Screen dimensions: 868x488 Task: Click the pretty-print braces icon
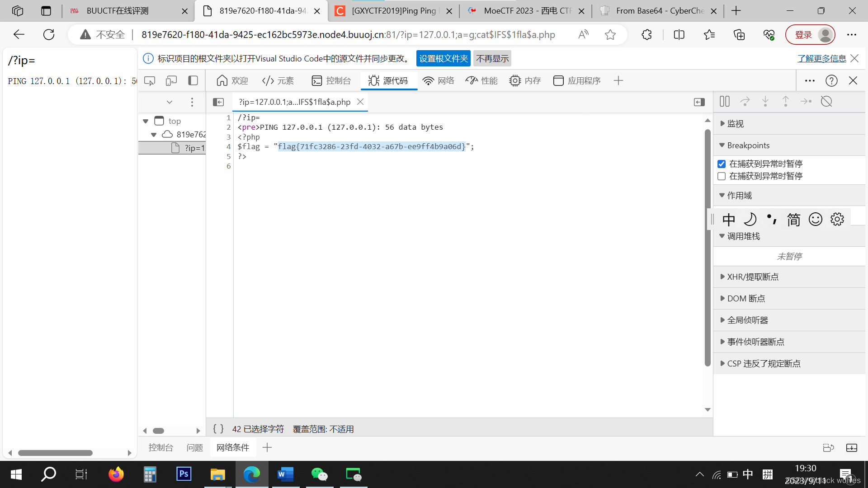218,429
